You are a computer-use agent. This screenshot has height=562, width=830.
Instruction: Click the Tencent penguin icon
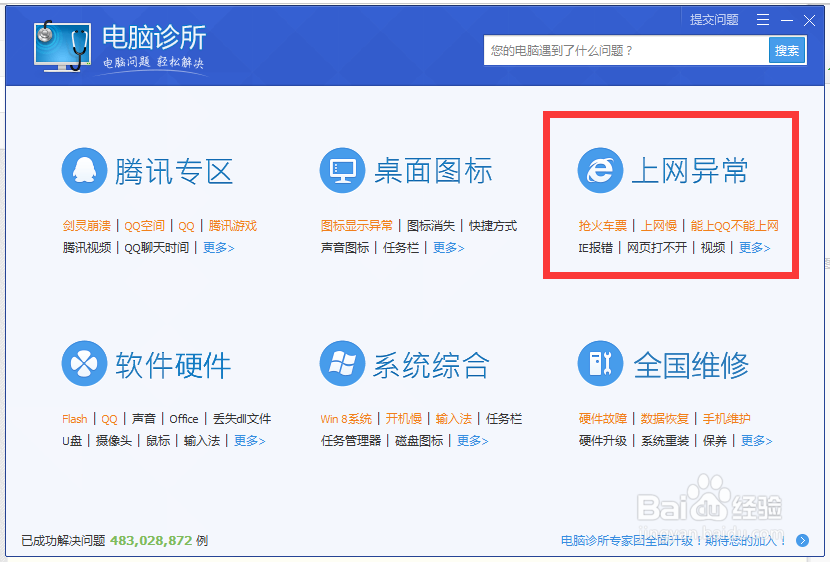(x=84, y=170)
